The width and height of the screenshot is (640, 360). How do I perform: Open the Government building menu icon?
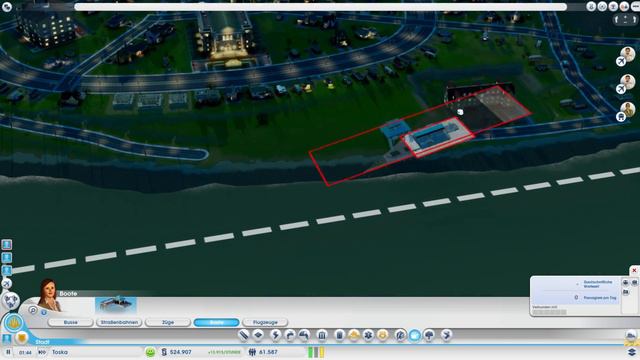coord(322,336)
